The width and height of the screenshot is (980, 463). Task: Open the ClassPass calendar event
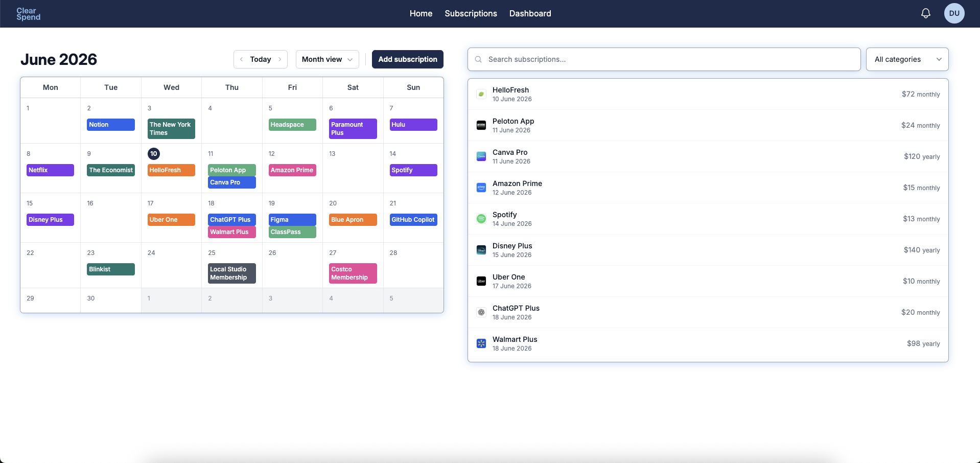point(292,232)
